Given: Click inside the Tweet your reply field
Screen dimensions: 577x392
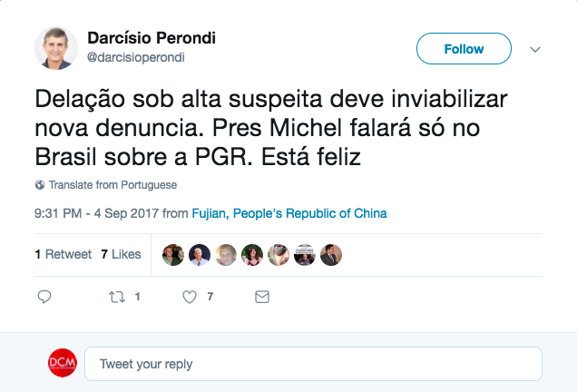Looking at the screenshot, I should [313, 364].
